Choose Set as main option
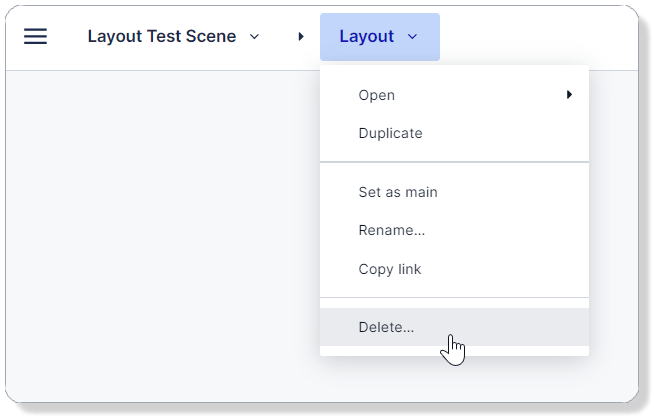 [398, 192]
